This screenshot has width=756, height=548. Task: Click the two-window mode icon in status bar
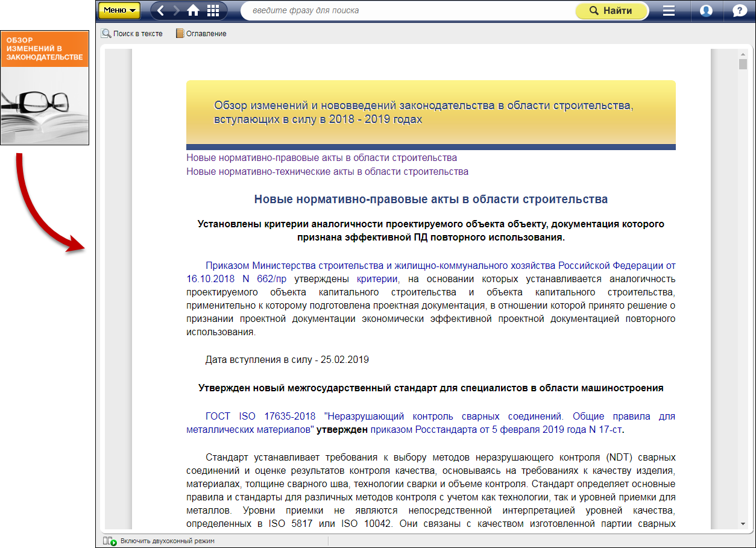coord(109,541)
